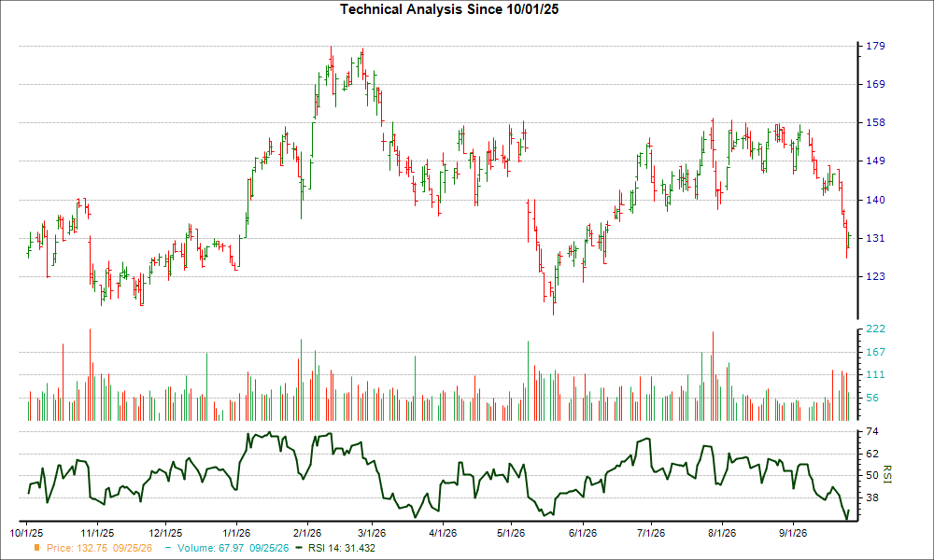The image size is (934, 560).
Task: Click the 7/1/26 date label
Action: (x=650, y=533)
